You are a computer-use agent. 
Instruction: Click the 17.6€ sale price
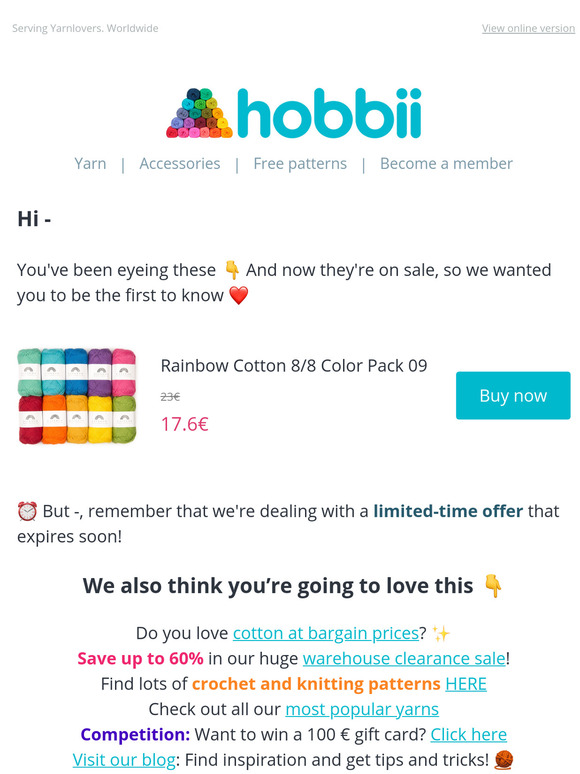185,424
